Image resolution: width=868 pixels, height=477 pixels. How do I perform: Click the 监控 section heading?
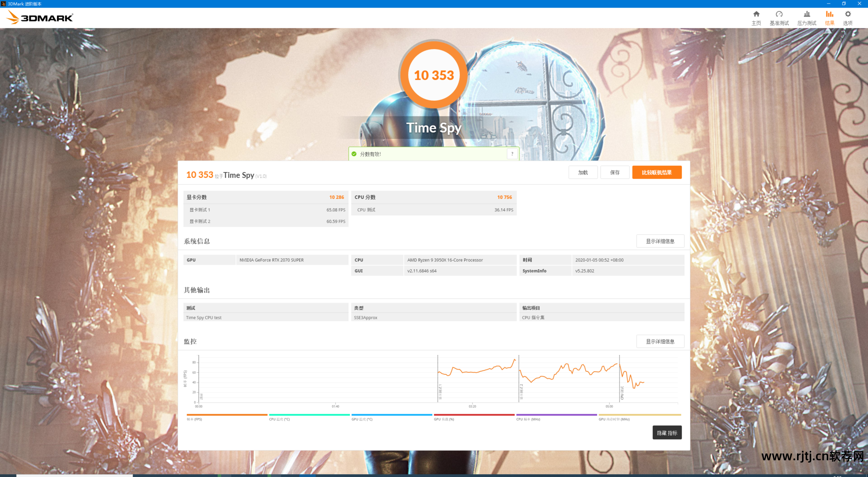coord(190,341)
